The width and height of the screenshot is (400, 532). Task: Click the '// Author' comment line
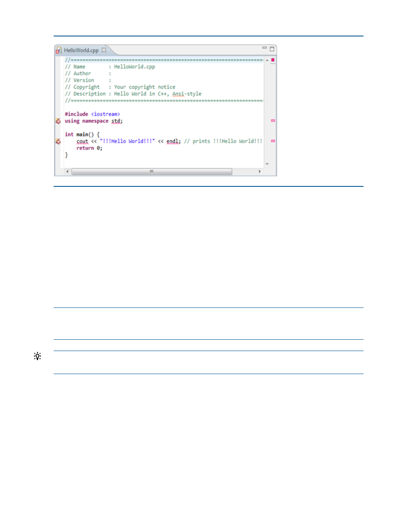point(88,73)
